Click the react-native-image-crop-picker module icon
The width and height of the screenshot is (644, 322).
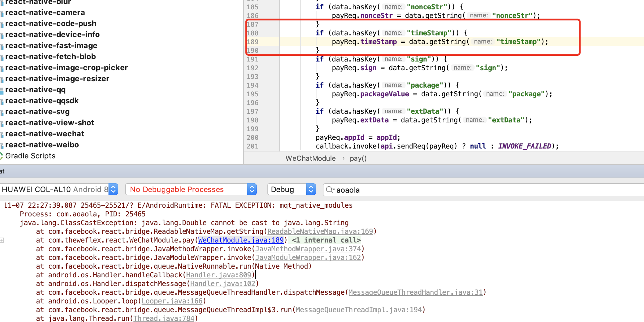[x=2, y=68]
